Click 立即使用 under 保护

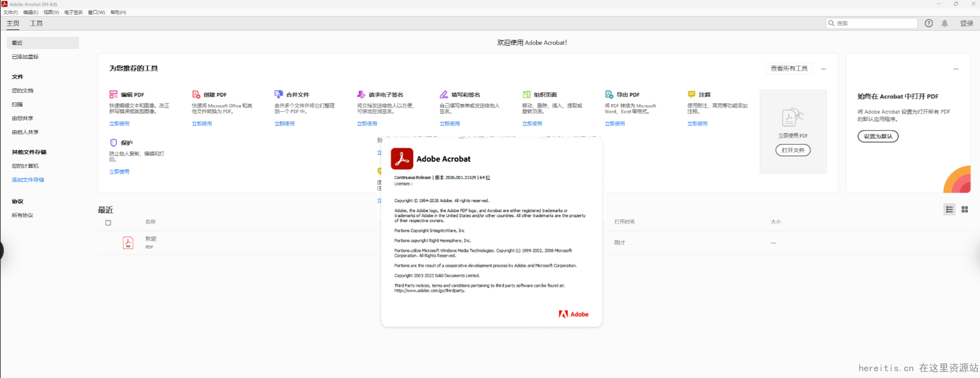pyautogui.click(x=119, y=171)
